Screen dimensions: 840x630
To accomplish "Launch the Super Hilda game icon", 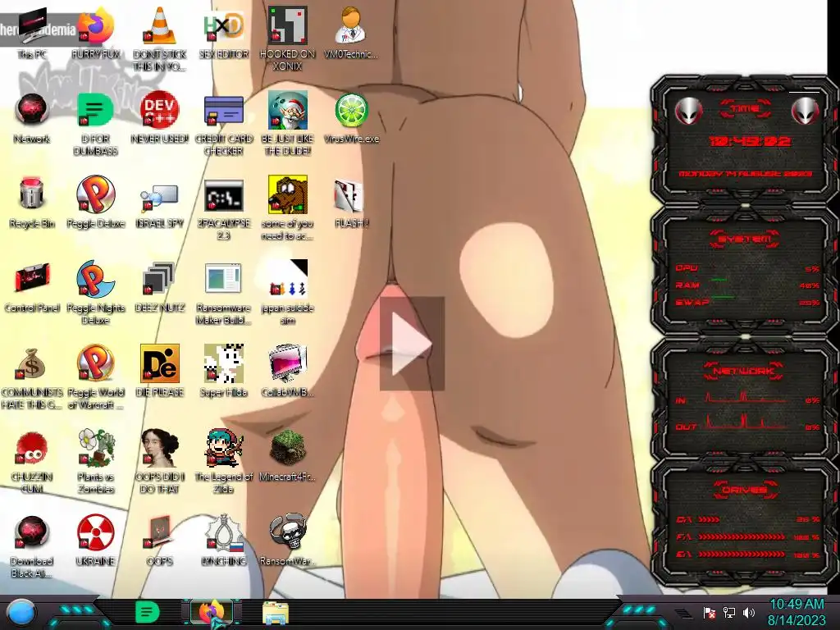I will click(x=224, y=371).
